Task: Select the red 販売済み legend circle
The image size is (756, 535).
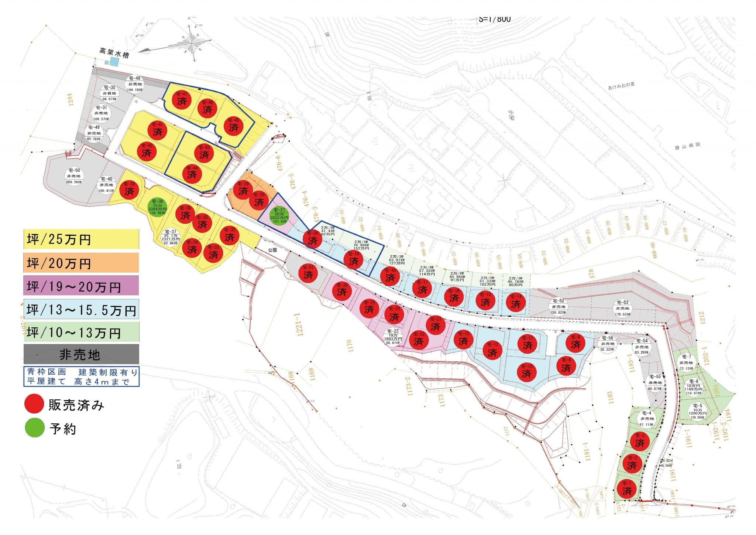Action: pos(34,404)
